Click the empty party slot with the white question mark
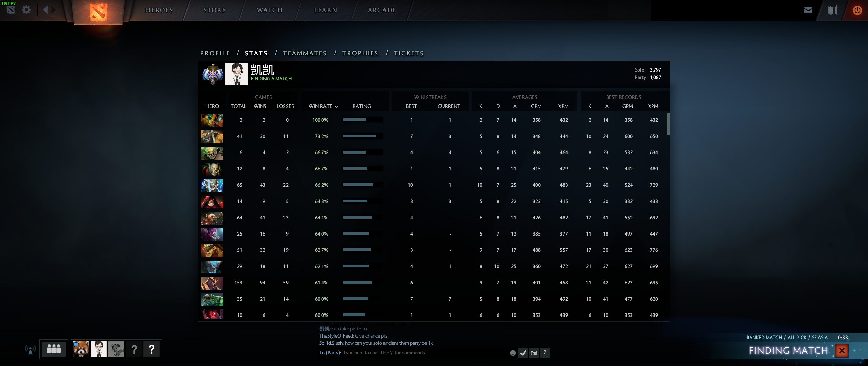Viewport: 868px width, 366px height. pos(152,349)
